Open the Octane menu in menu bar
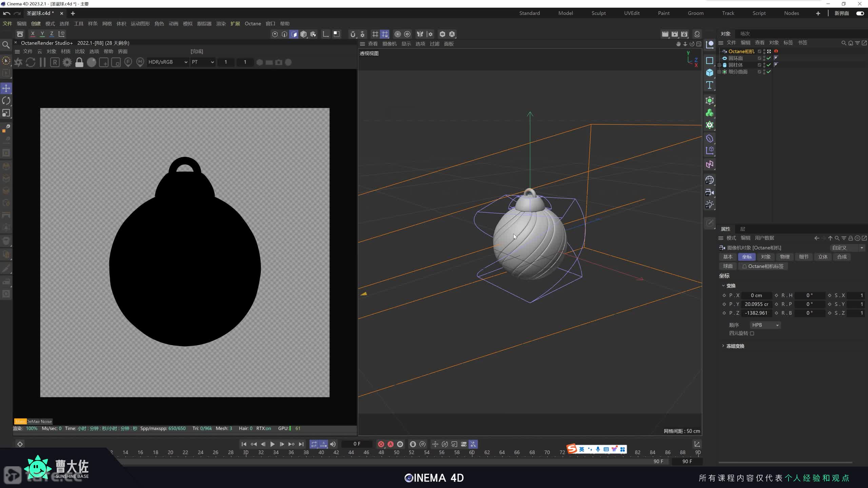 coord(253,23)
